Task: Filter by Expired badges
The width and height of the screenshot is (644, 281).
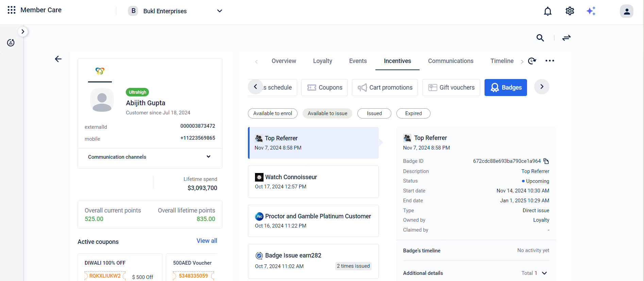Action: pyautogui.click(x=413, y=113)
